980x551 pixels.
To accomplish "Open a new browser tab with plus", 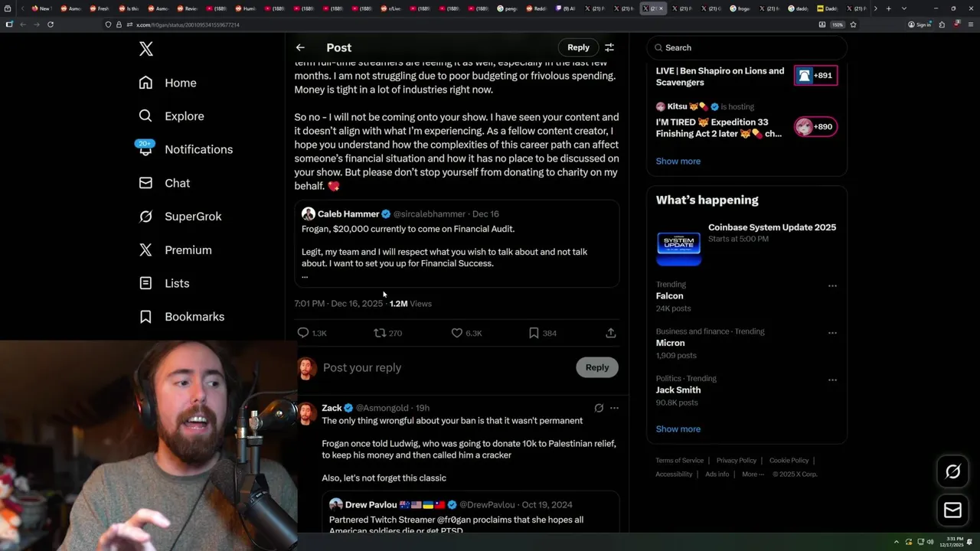I will coord(888,8).
